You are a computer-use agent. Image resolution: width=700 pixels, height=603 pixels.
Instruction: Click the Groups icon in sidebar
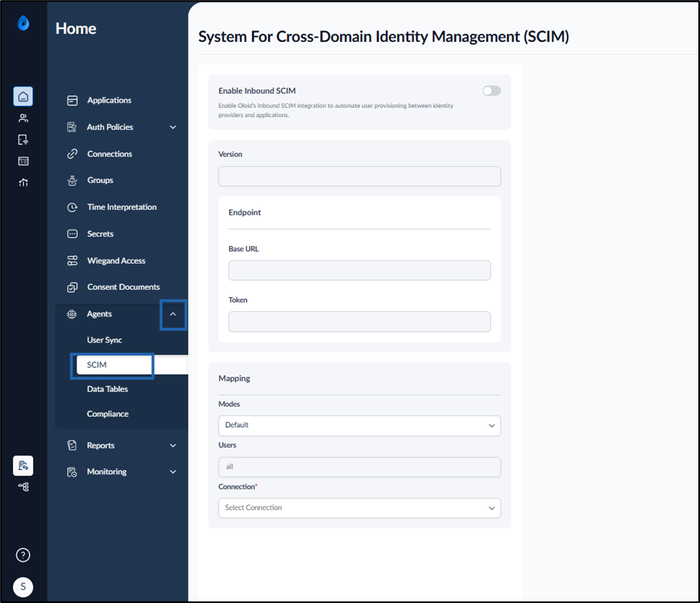[x=72, y=180]
